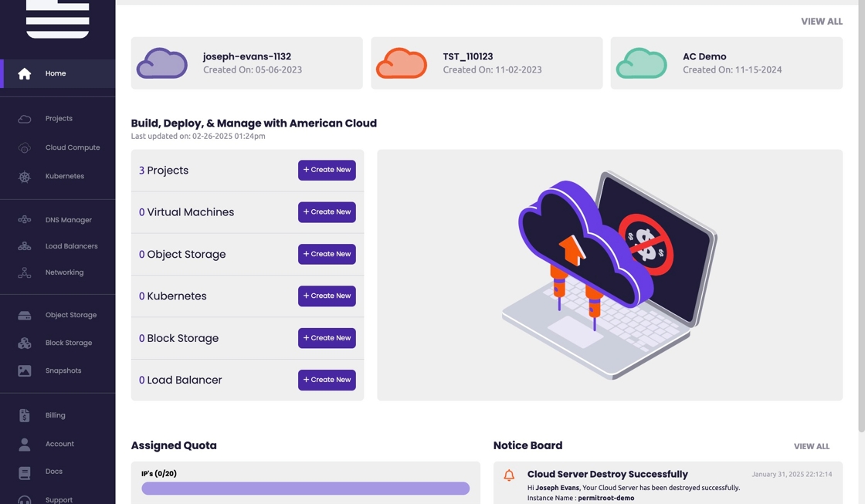View all projects link at top
The height and width of the screenshot is (504, 865).
click(x=821, y=22)
